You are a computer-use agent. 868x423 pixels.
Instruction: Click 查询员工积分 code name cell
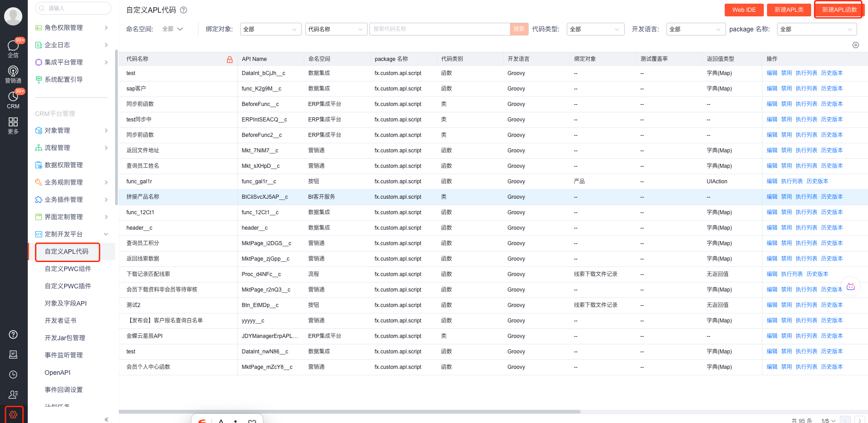tap(143, 243)
